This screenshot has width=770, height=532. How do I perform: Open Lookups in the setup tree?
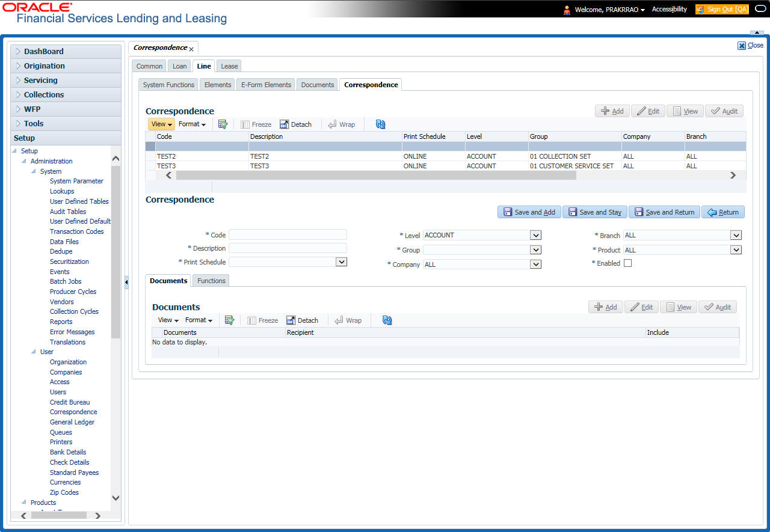point(62,191)
